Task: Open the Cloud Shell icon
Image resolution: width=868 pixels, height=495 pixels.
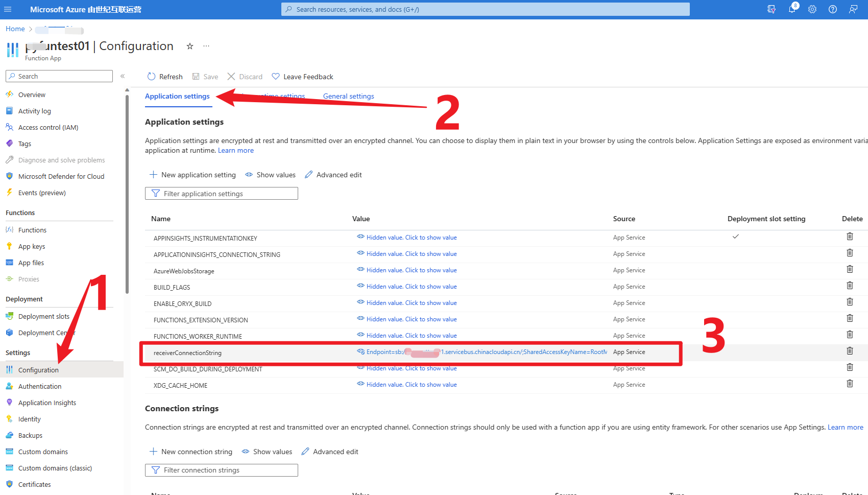Action: (771, 9)
